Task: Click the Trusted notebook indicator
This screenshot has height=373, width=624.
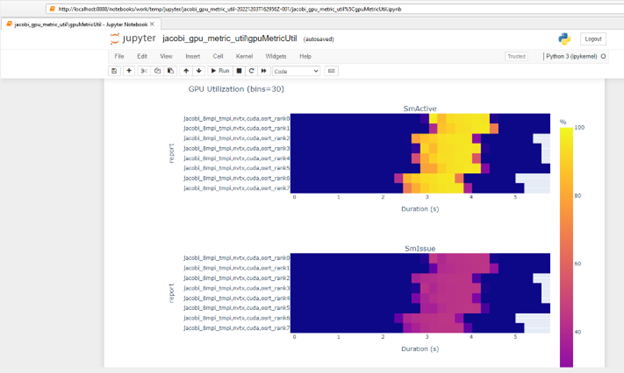Action: tap(517, 57)
